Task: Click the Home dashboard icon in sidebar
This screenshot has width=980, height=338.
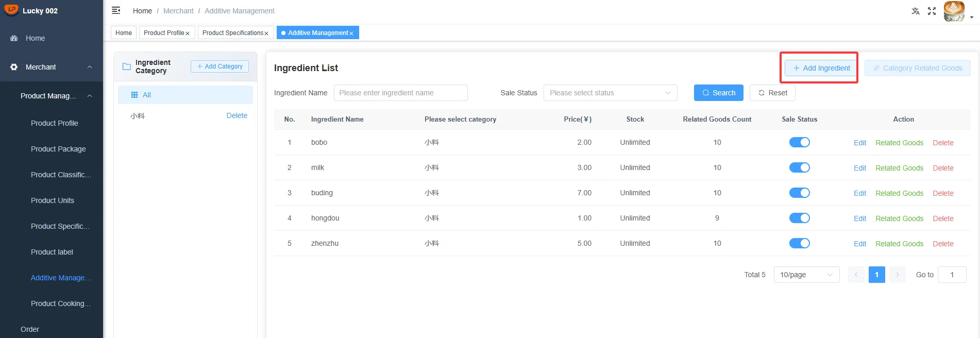Action: (14, 38)
